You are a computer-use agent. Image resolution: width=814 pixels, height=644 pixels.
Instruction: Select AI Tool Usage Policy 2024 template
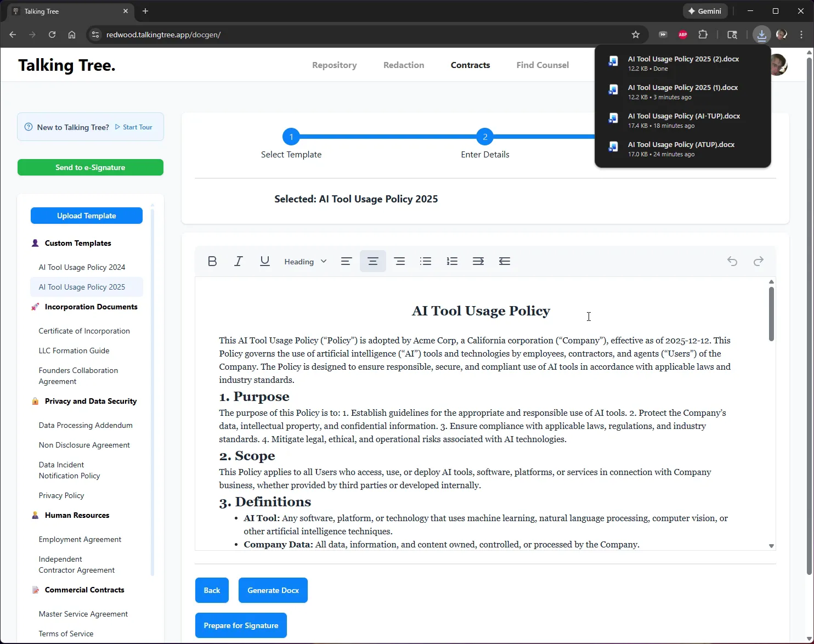click(82, 267)
